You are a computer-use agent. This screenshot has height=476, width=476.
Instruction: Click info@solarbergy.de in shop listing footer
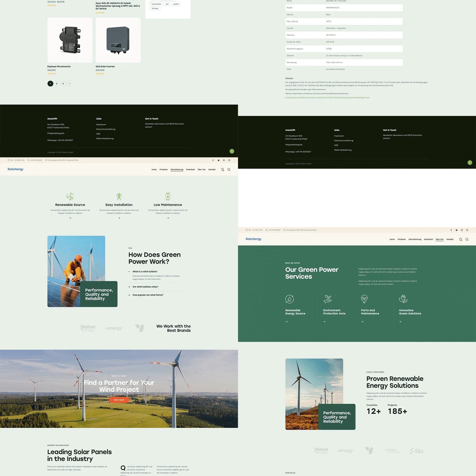click(x=56, y=133)
